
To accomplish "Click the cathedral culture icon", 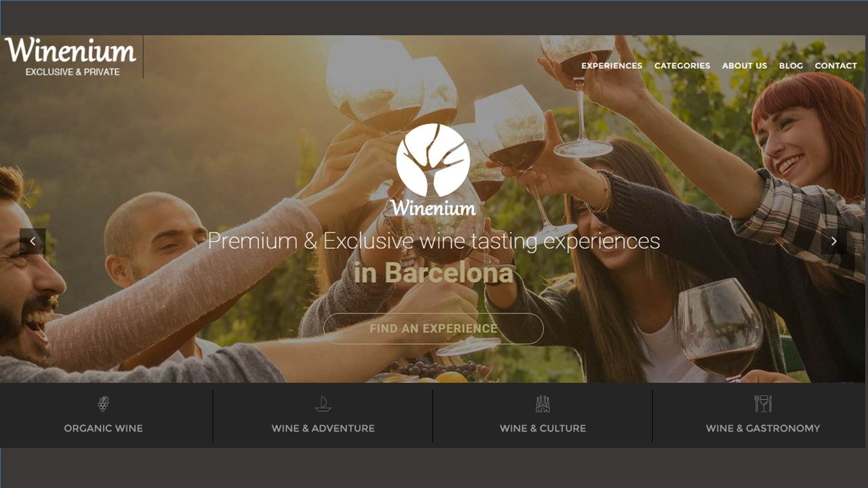I will pos(542,404).
